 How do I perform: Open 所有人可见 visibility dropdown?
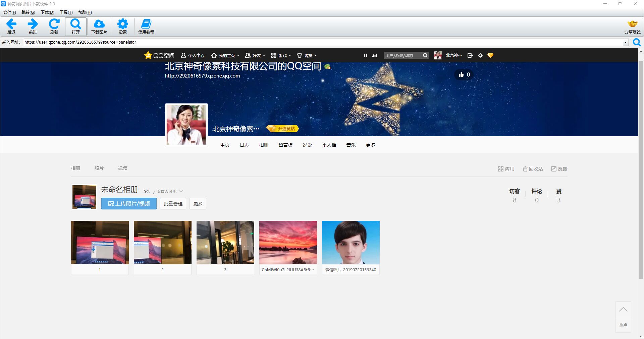(169, 191)
